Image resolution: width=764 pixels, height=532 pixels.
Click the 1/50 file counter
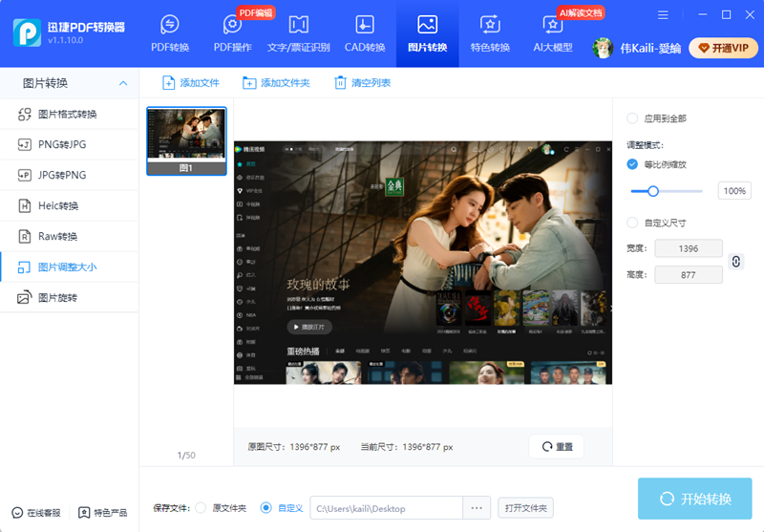tap(186, 455)
